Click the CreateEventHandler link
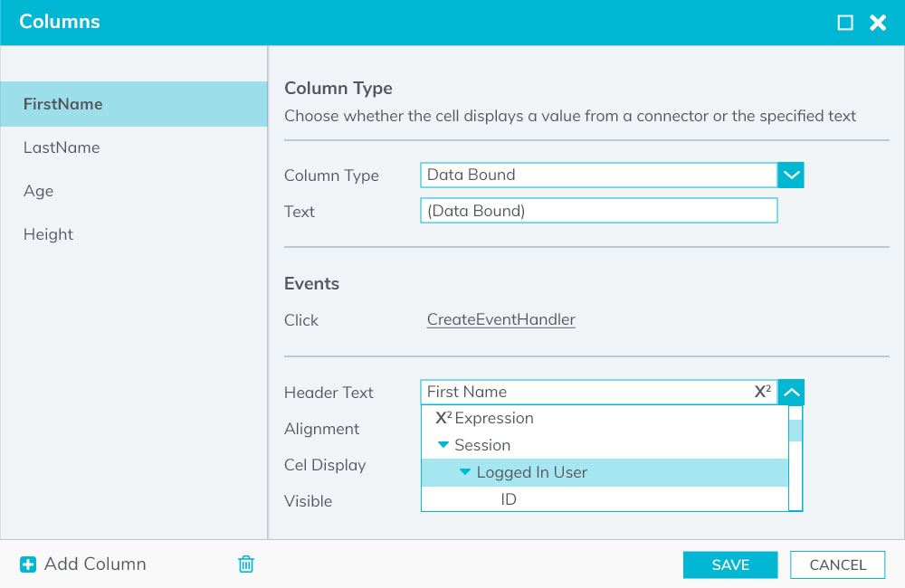 tap(500, 319)
